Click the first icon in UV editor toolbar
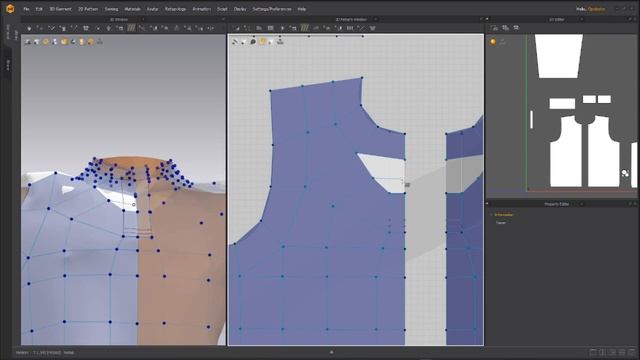 (x=494, y=28)
